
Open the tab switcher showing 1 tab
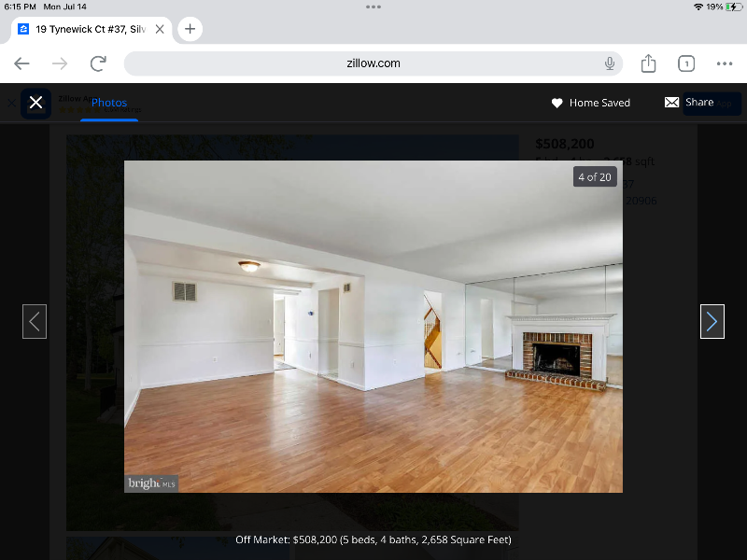[x=686, y=63]
